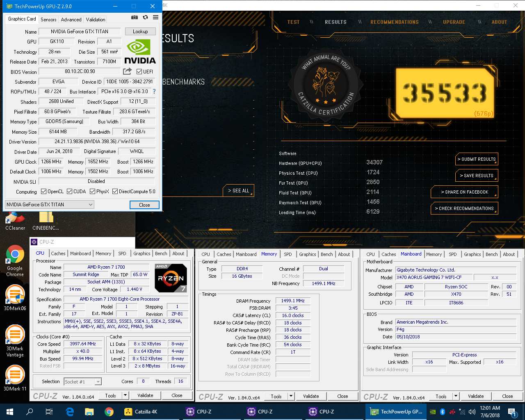Image resolution: width=525 pixels, height=420 pixels.
Task: Open Chrome from the taskbar
Action: click(x=109, y=412)
